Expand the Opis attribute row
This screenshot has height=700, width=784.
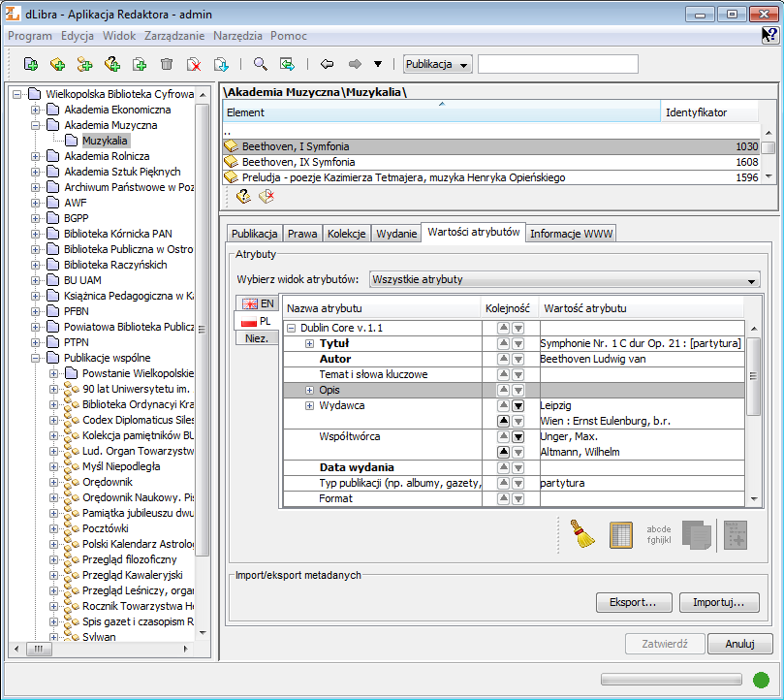[x=309, y=391]
